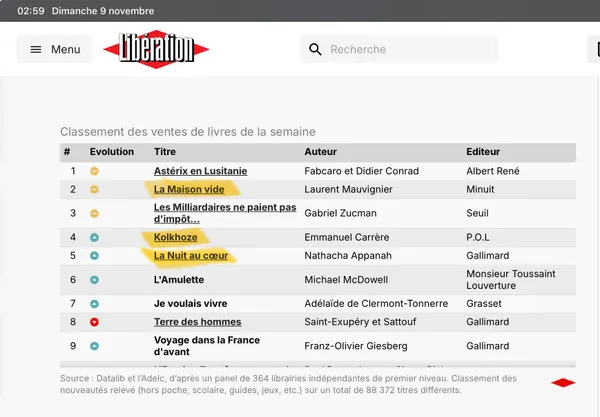The image size is (600, 417).
Task: Click publisher P.O.L
Action: pos(478,237)
